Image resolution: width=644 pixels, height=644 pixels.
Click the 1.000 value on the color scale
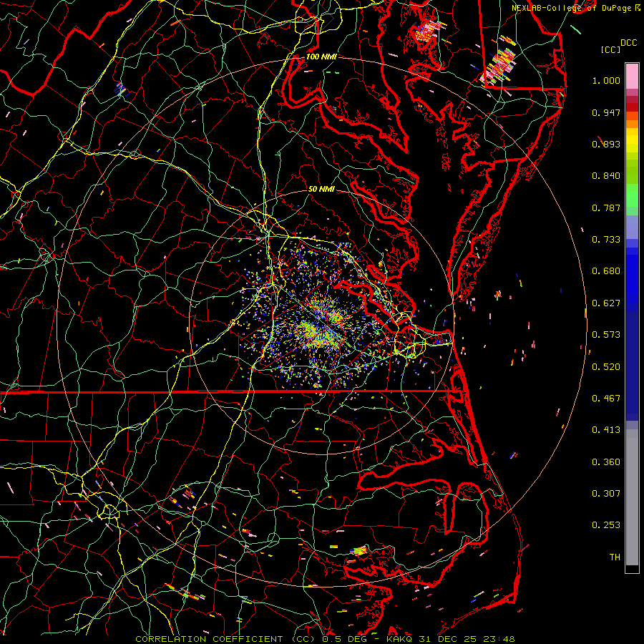point(606,80)
